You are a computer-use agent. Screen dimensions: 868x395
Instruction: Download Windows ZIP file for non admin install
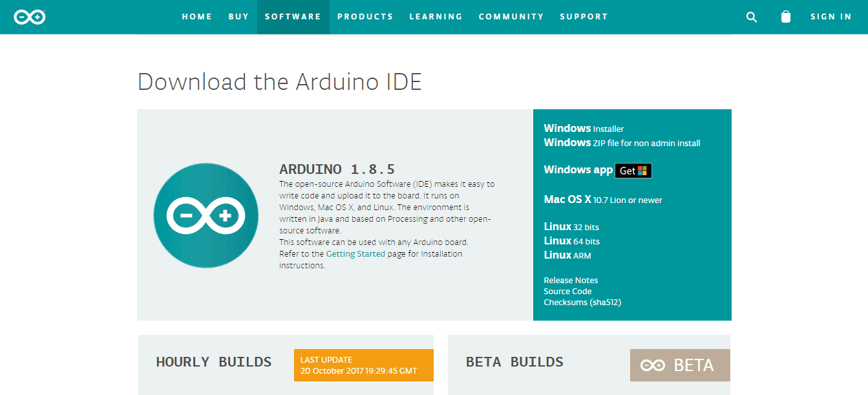coord(622,143)
